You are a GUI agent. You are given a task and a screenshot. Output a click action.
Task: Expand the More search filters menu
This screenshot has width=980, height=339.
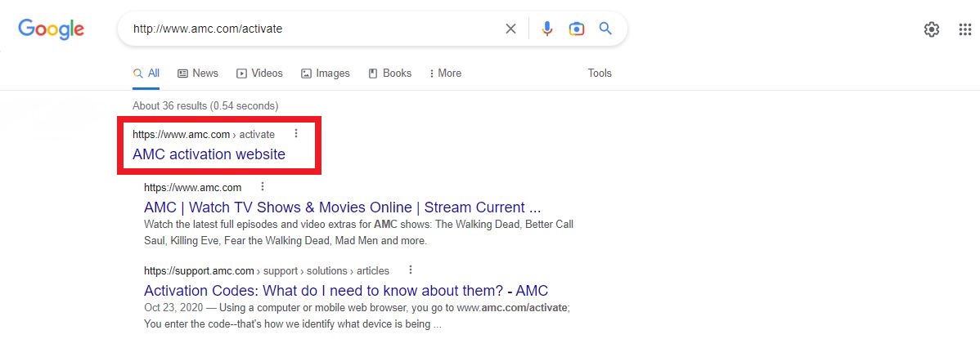click(445, 74)
